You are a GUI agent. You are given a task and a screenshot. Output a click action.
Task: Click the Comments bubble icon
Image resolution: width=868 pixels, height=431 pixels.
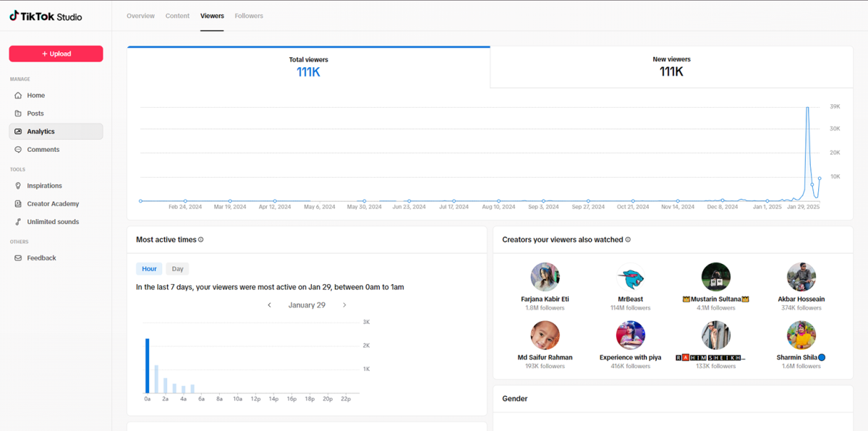tap(18, 150)
